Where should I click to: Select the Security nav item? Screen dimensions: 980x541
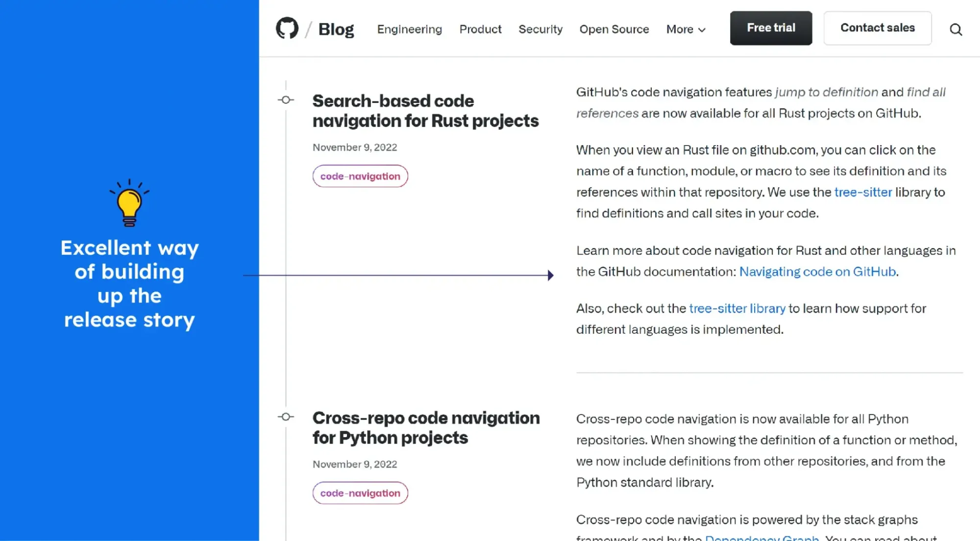[x=540, y=29]
